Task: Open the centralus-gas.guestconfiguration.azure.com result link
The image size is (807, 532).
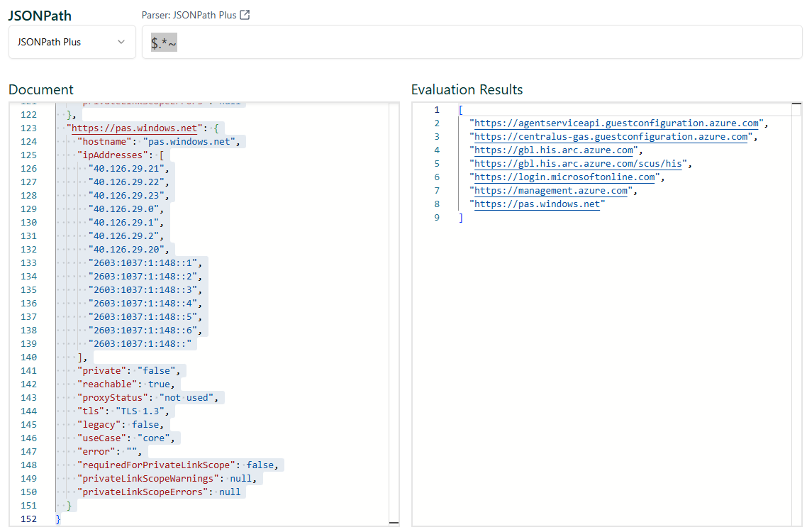Action: [x=611, y=137]
